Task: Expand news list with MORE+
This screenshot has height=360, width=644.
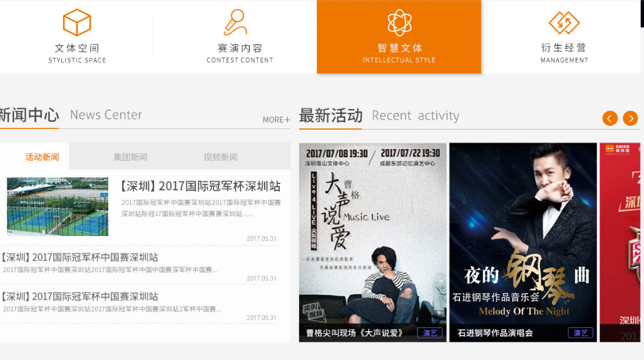Action: tap(277, 120)
